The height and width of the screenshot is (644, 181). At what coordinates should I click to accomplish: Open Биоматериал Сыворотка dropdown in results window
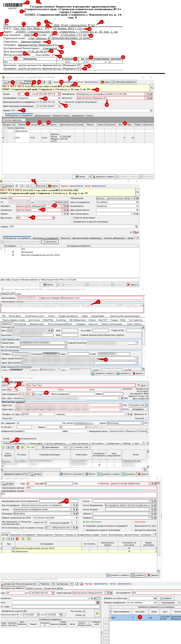pos(59,98)
